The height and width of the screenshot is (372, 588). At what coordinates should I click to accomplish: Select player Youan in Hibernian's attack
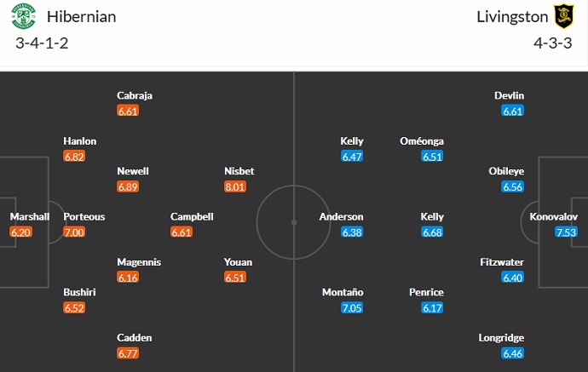(x=238, y=262)
